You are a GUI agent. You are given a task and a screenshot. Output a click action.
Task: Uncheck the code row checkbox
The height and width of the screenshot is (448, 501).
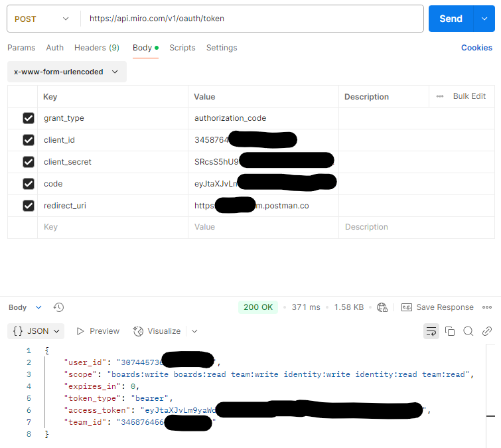[29, 184]
